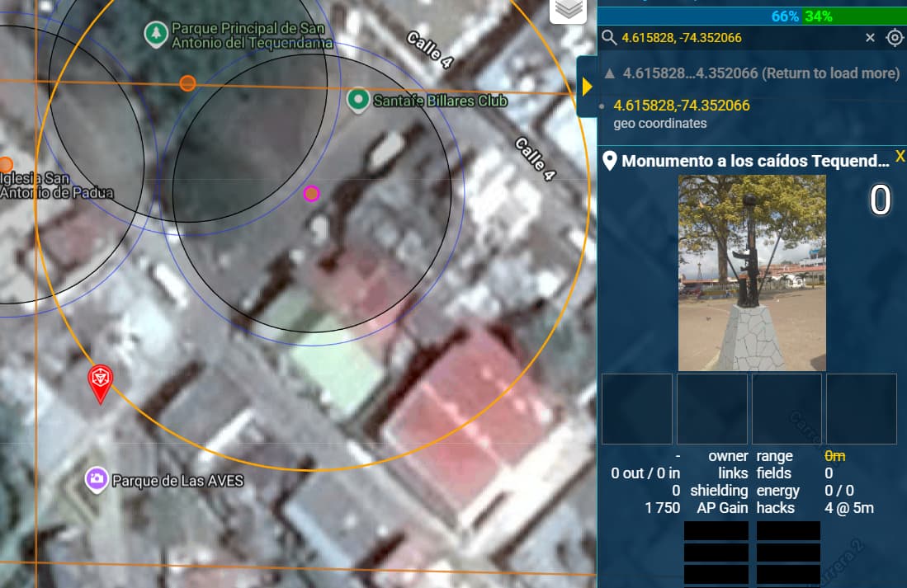Focus the coordinate search input
Viewport: 907px width, 588px height.
pyautogui.click(x=740, y=38)
